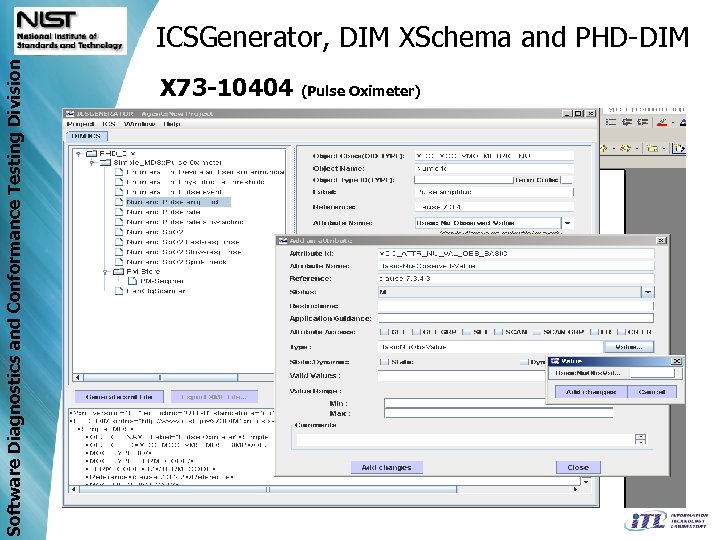Click the Close button in attribute dialog
This screenshot has height=540, width=720.
[x=578, y=467]
